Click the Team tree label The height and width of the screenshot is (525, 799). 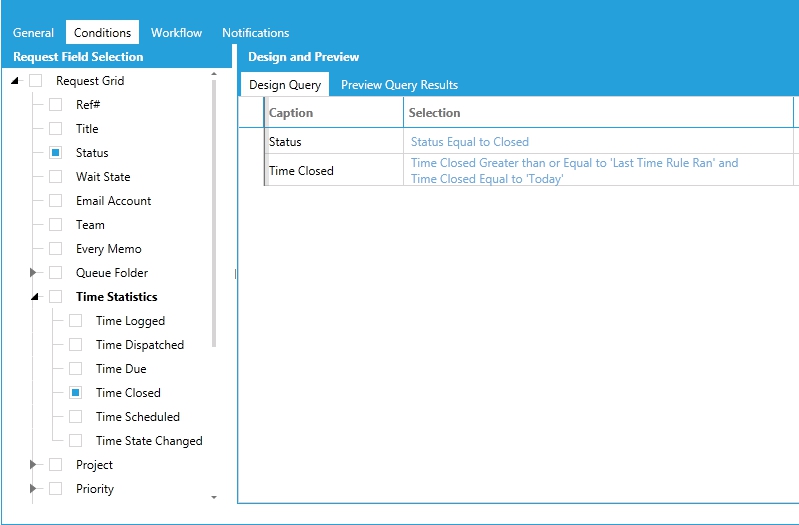(x=90, y=224)
